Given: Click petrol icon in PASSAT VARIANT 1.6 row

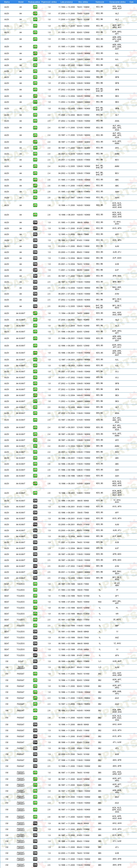Looking at the screenshot, I should click(x=35, y=773).
